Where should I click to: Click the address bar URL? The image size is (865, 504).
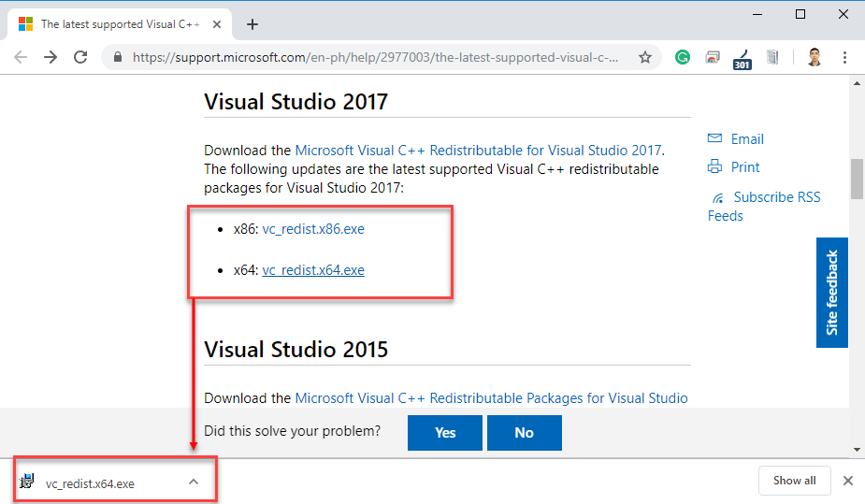coord(375,57)
